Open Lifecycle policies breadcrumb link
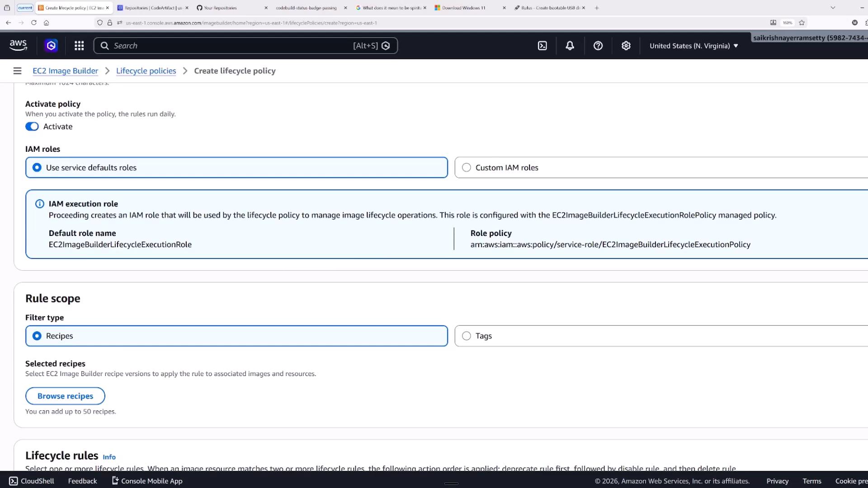The width and height of the screenshot is (868, 488). pyautogui.click(x=146, y=71)
